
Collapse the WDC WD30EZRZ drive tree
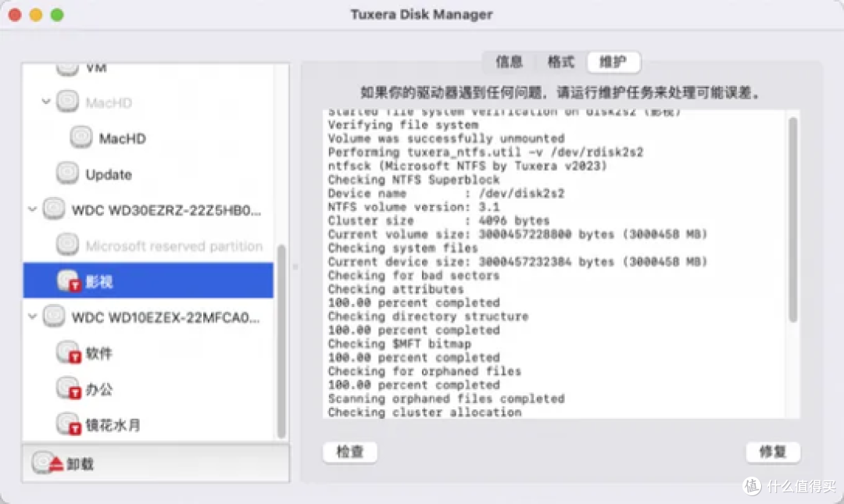point(32,209)
